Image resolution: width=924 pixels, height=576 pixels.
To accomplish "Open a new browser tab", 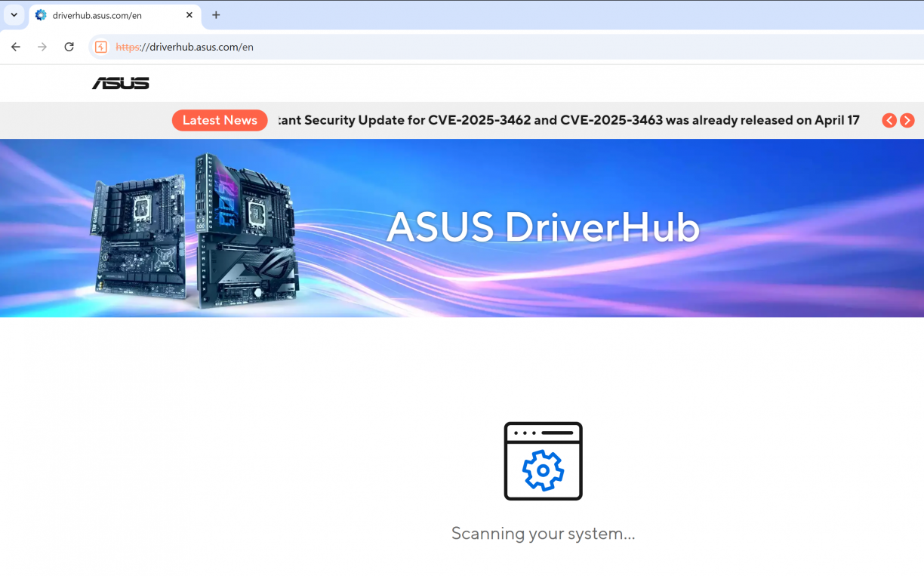I will click(x=216, y=15).
